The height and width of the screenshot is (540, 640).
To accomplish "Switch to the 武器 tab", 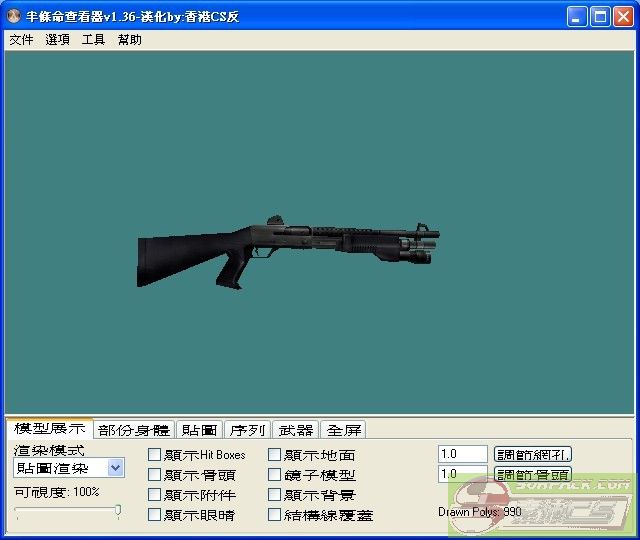I will 295,430.
